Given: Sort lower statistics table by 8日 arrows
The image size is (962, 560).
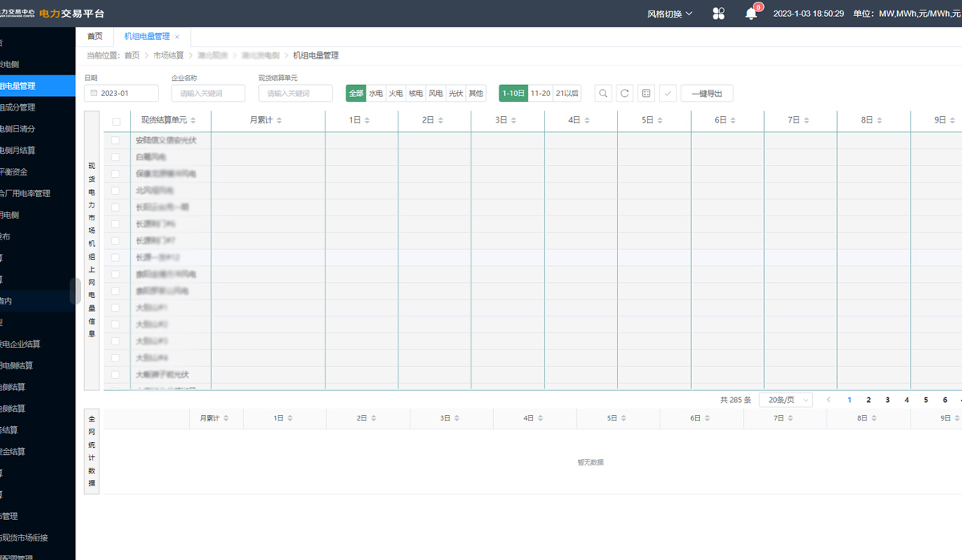Looking at the screenshot, I should pos(874,418).
